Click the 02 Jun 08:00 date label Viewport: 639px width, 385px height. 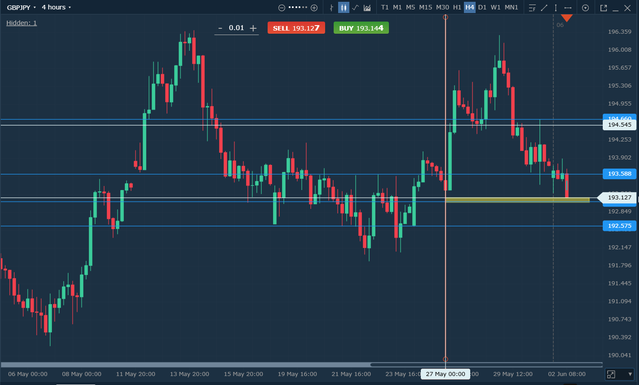[567, 374]
